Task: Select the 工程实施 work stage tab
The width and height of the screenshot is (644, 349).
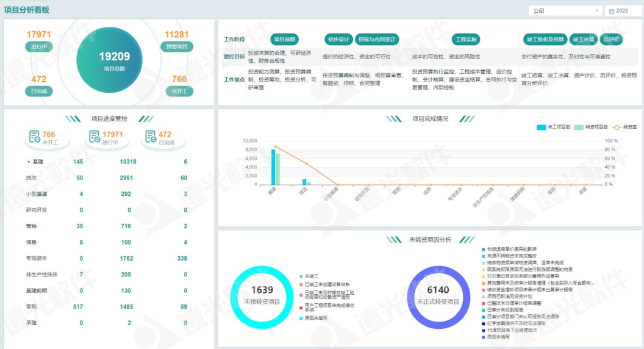Action: (466, 40)
